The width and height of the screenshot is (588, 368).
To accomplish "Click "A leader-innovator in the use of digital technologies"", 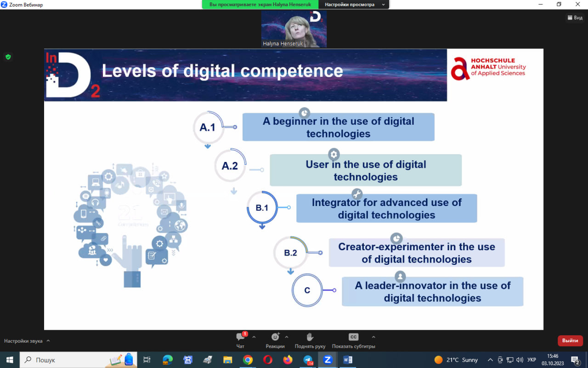I will (x=433, y=292).
